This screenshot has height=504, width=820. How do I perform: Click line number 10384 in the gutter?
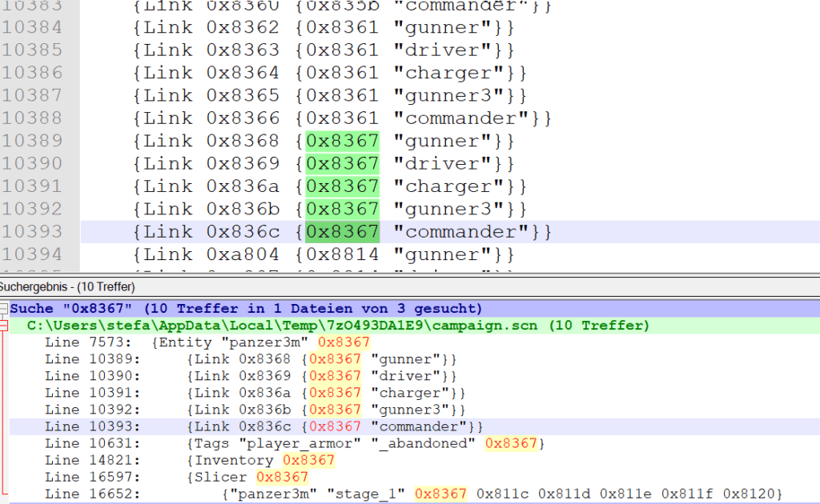click(32, 27)
